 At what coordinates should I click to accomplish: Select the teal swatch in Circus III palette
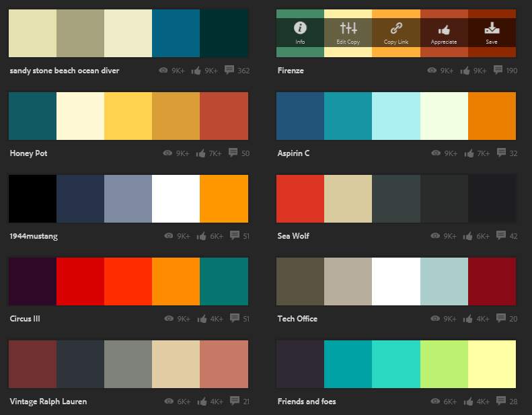tap(224, 281)
